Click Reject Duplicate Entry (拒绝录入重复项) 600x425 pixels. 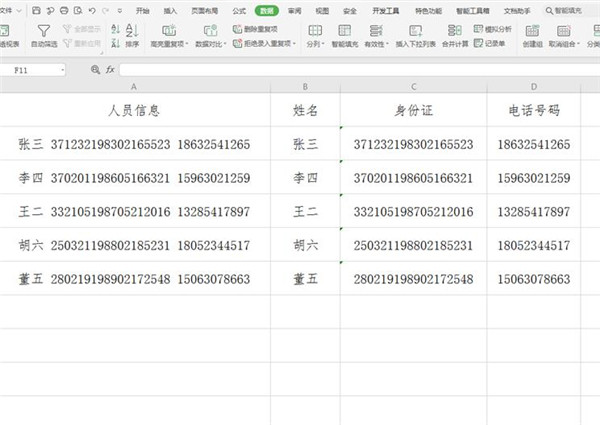264,44
